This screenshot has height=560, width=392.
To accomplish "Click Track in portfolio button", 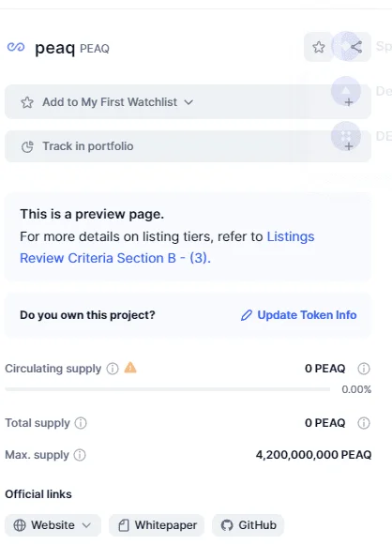I will (x=188, y=146).
